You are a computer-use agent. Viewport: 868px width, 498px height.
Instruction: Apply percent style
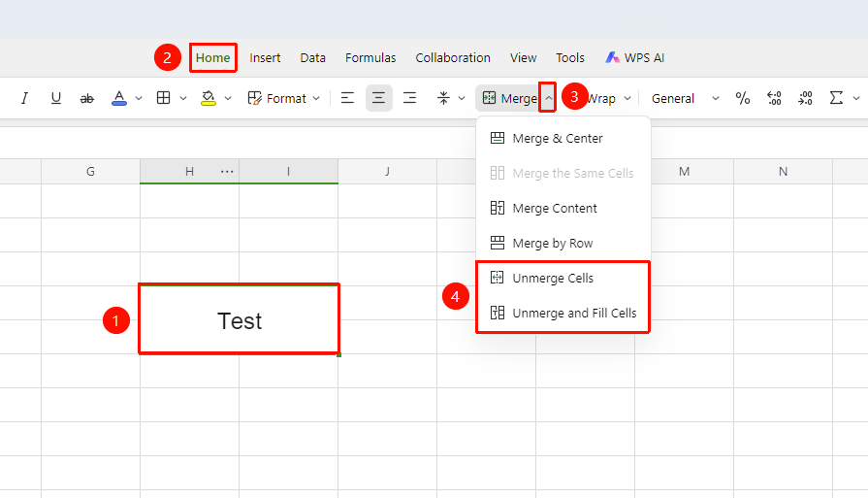click(742, 99)
